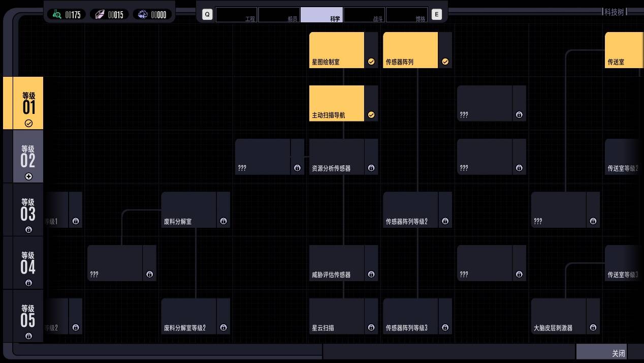Select the yellow 传送室 tech node
The height and width of the screenshot is (363, 644).
point(624,50)
